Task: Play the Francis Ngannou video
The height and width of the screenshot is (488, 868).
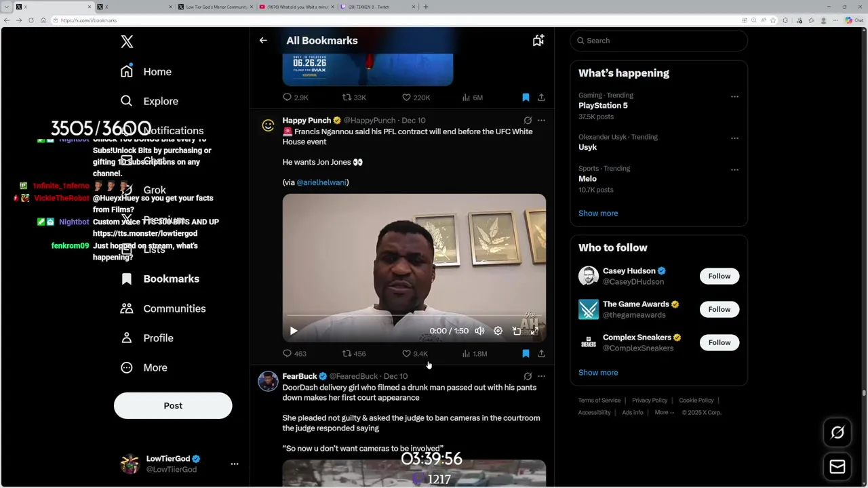Action: click(294, 331)
